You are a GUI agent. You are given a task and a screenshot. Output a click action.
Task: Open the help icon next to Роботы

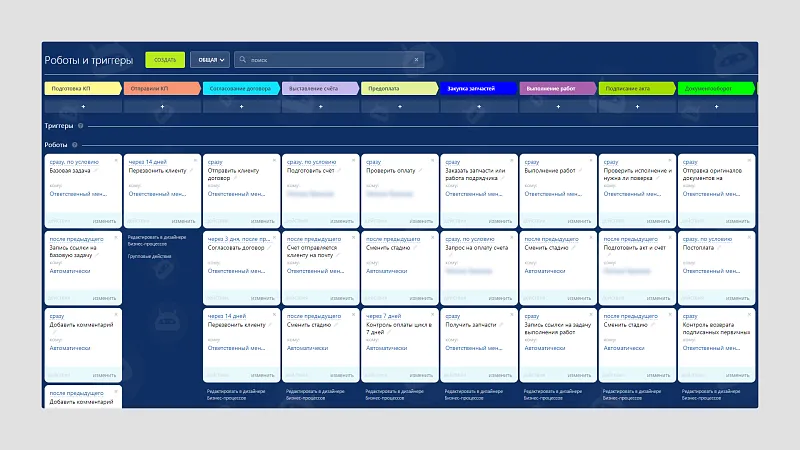74,145
